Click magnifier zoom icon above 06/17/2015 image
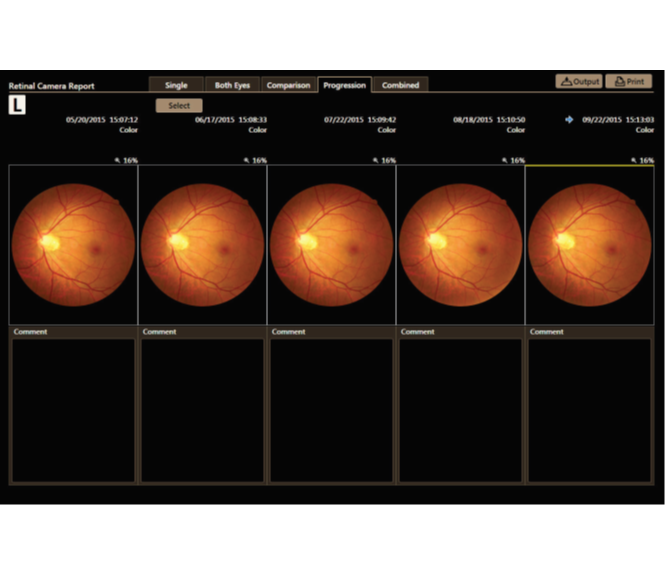The image size is (665, 575). [246, 160]
